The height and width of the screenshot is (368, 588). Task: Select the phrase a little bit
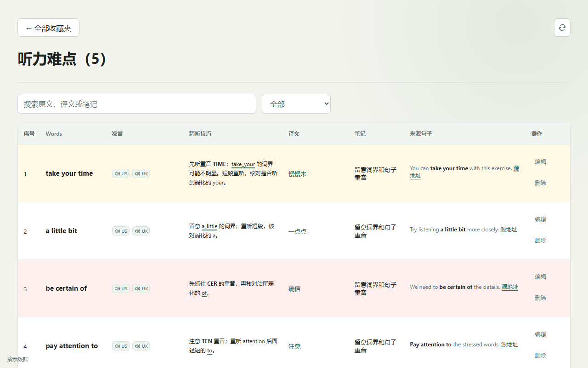62,231
